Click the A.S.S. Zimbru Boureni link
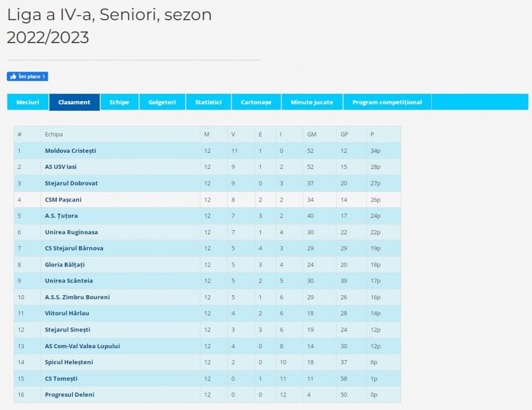532x410 pixels. tap(77, 297)
